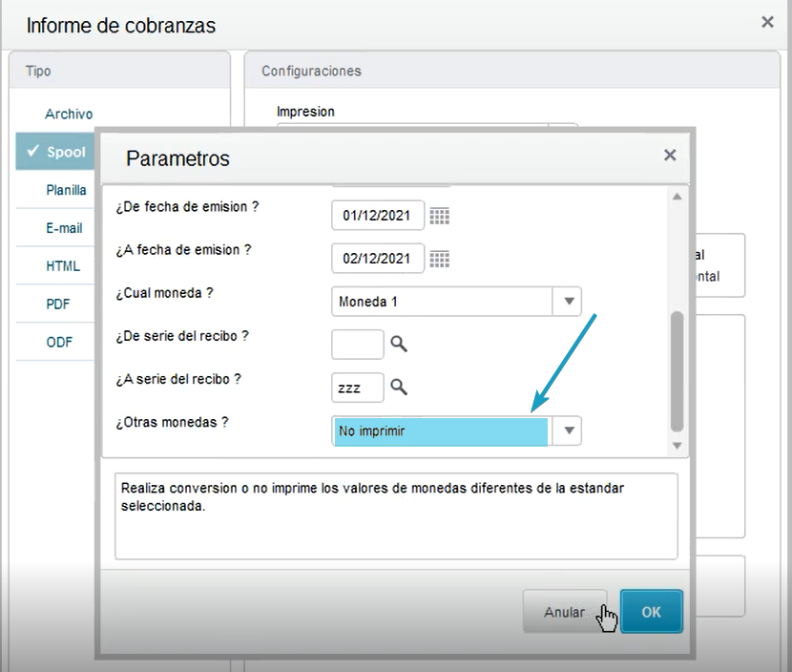Image resolution: width=792 pixels, height=672 pixels.
Task: Select Spool report type
Action: click(x=55, y=152)
